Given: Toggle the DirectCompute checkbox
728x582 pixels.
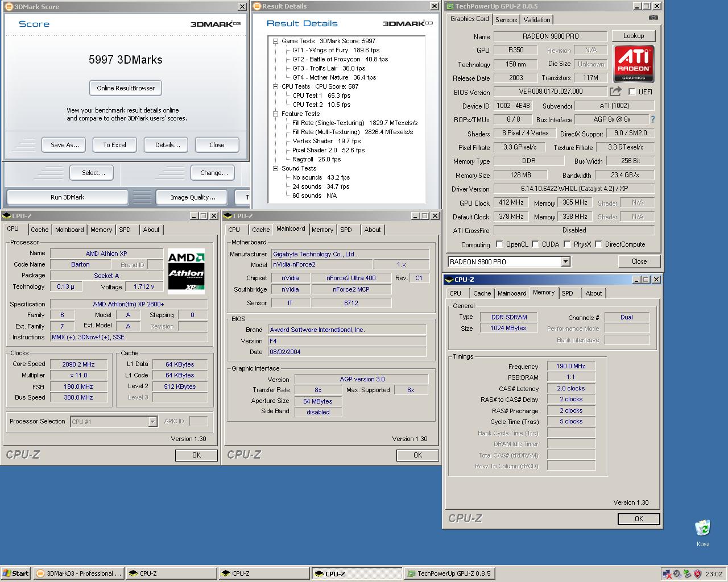Looking at the screenshot, I should click(x=598, y=244).
